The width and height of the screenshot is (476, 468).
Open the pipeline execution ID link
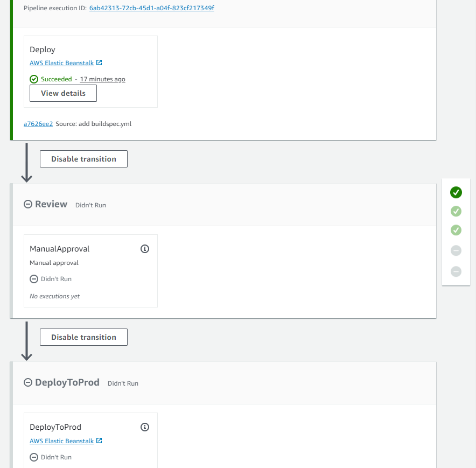151,8
